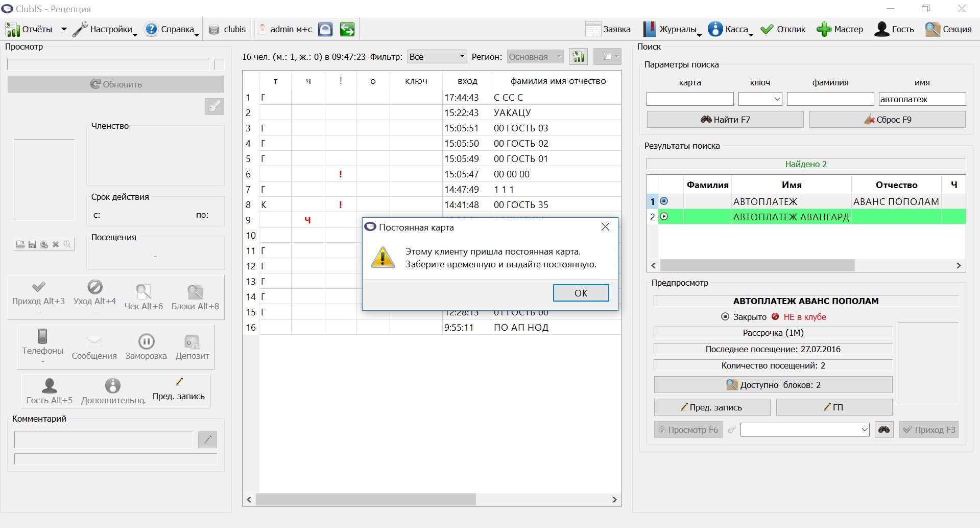Open the dropdown button right of the chart icon
This screenshot has width=980, height=528.
[607, 57]
